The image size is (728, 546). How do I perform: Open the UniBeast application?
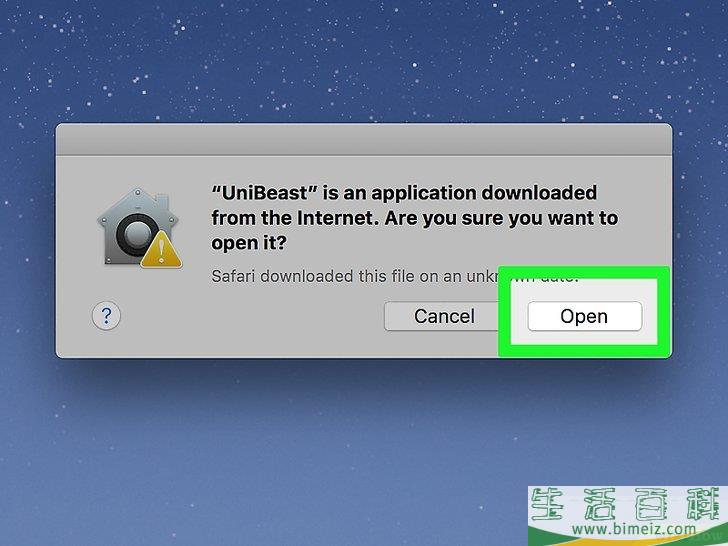pyautogui.click(x=585, y=316)
